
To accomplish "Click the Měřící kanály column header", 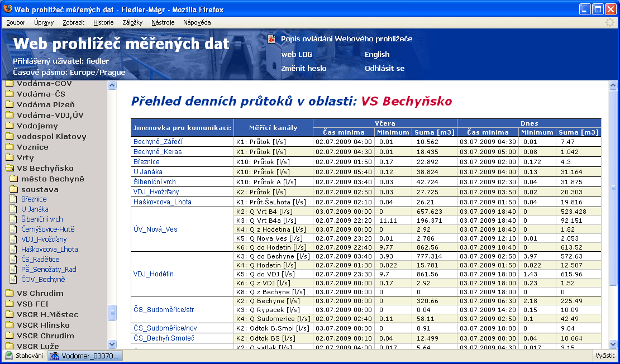I will click(273, 128).
